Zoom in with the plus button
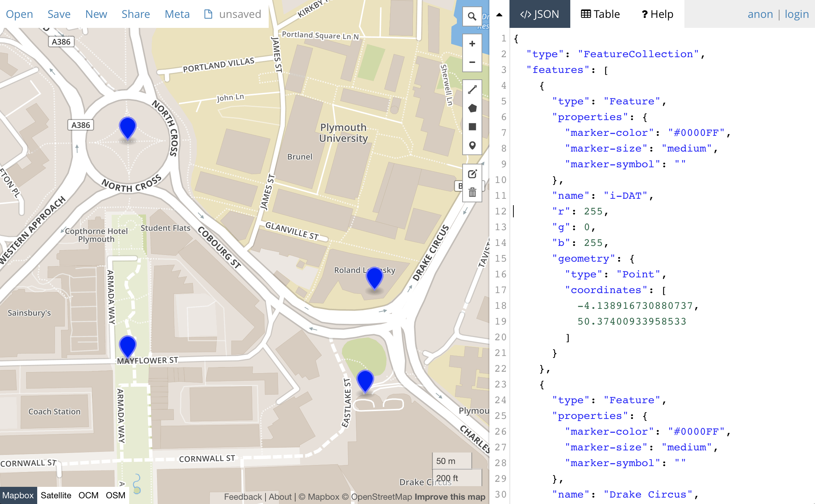This screenshot has width=815, height=504. (x=472, y=44)
